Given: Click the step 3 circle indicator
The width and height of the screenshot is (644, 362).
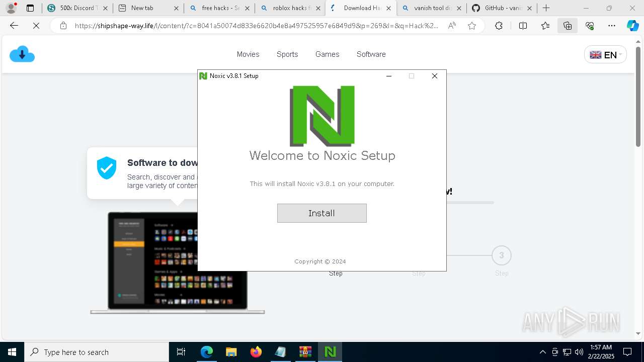Looking at the screenshot, I should coord(501,255).
